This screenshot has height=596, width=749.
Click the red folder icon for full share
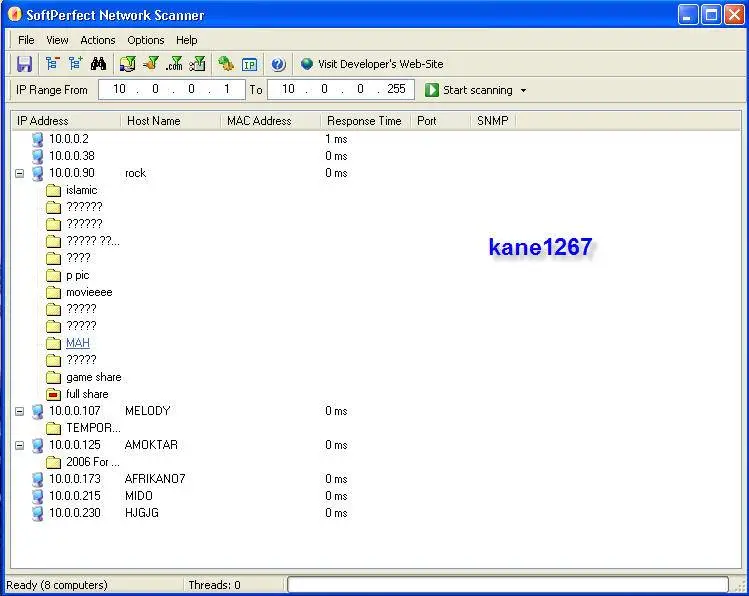[54, 394]
